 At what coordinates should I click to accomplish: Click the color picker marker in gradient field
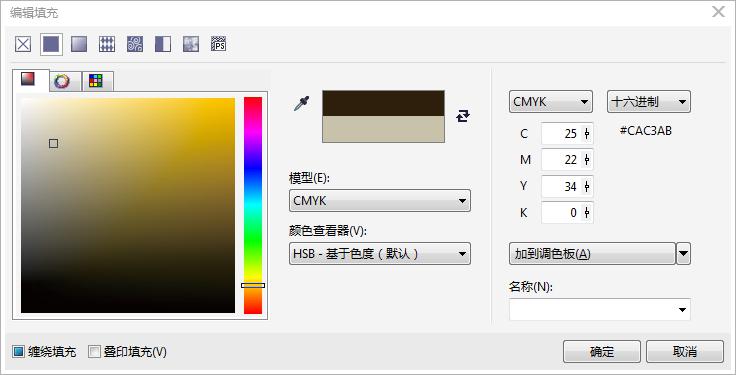[x=54, y=144]
